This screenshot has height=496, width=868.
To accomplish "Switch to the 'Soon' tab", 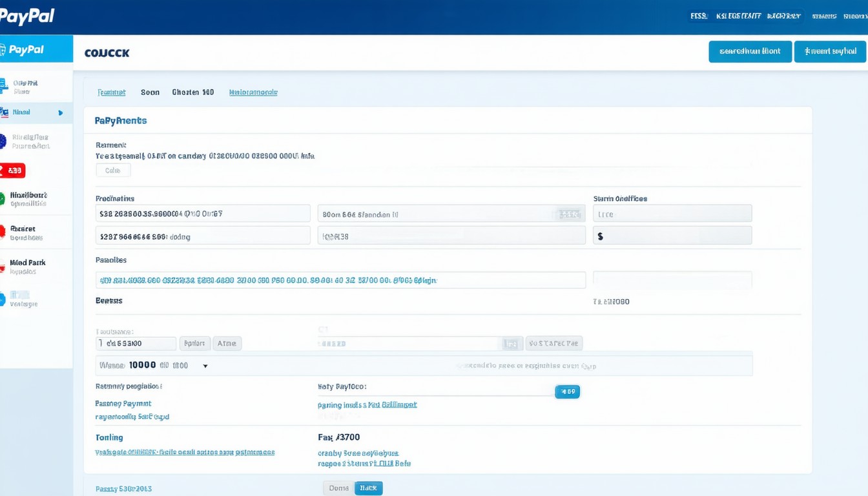I will pyautogui.click(x=150, y=92).
